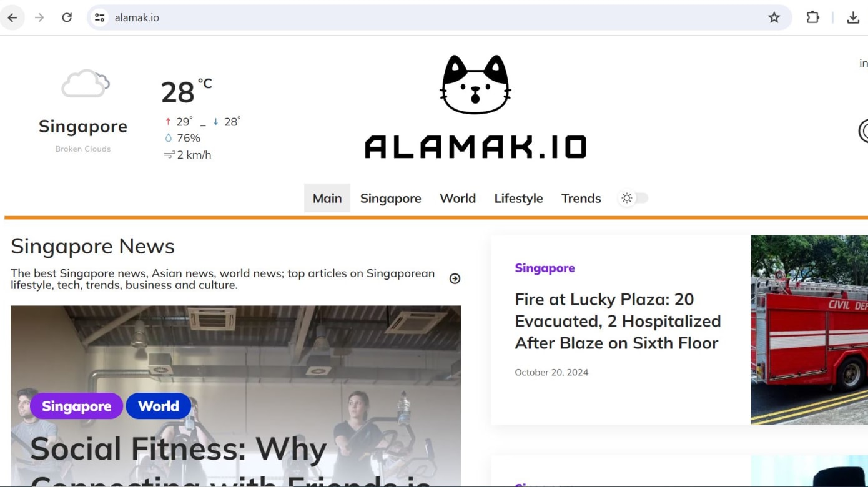Click the cat logo above ALAMAK.IO
The height and width of the screenshot is (487, 868).
pyautogui.click(x=475, y=84)
